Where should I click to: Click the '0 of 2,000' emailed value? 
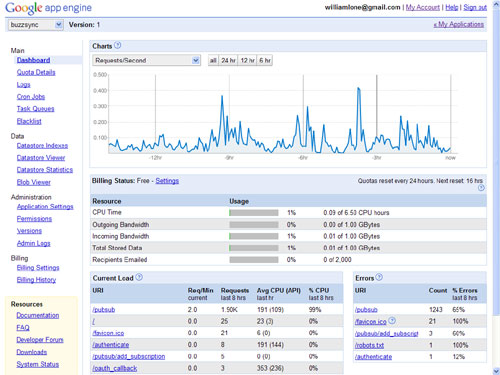click(x=337, y=260)
